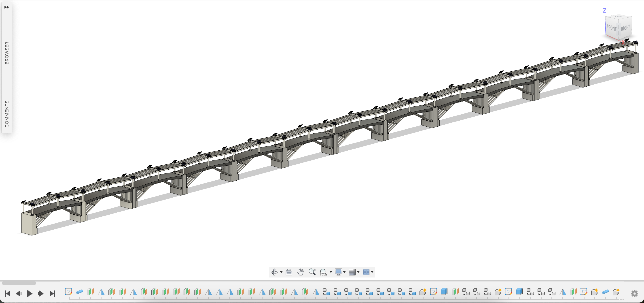Open the BROWSER side tab

[7, 53]
